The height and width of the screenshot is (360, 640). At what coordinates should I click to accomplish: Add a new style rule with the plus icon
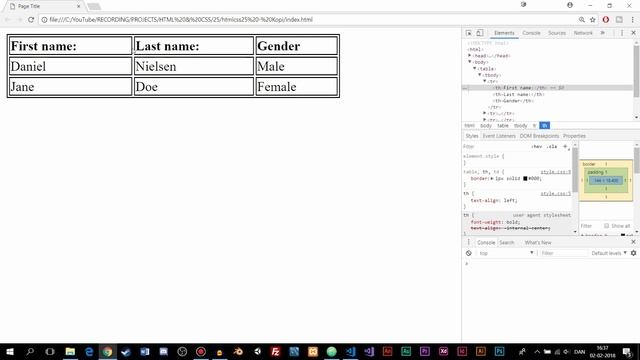click(565, 147)
